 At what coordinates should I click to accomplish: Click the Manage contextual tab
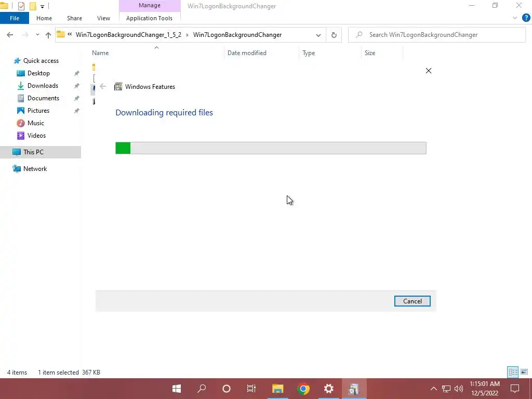(150, 5)
